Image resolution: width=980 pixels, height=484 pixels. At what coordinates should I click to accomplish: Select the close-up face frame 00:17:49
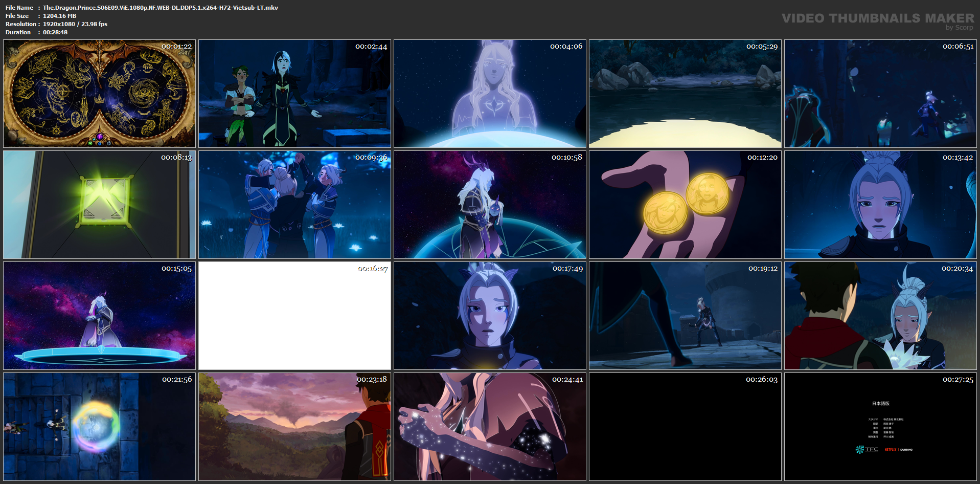coord(490,316)
